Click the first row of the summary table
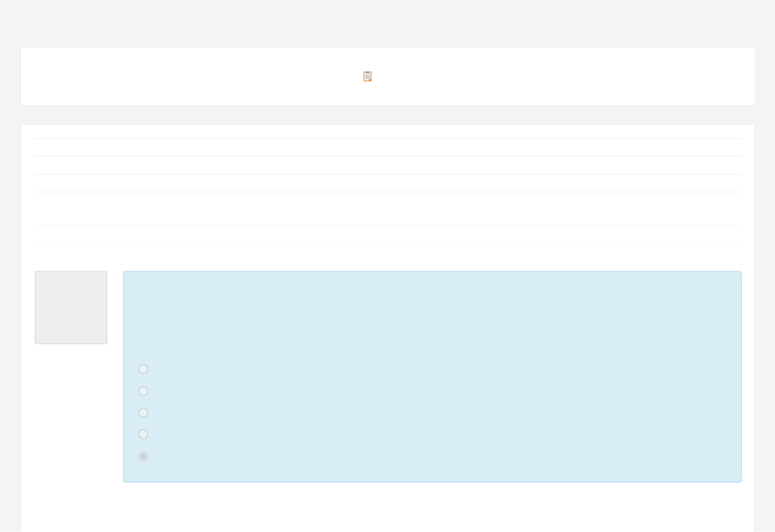 pyautogui.click(x=388, y=148)
